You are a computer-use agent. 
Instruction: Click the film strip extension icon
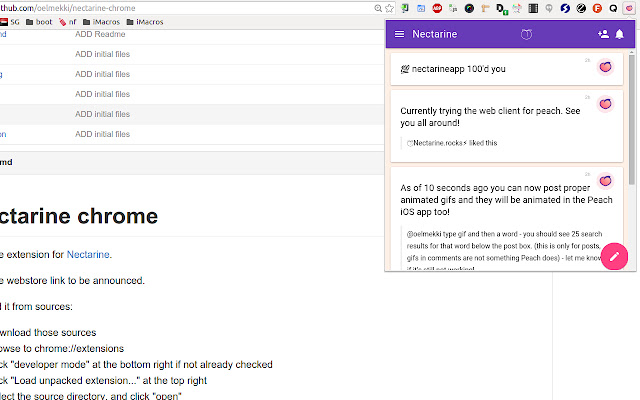point(533,8)
